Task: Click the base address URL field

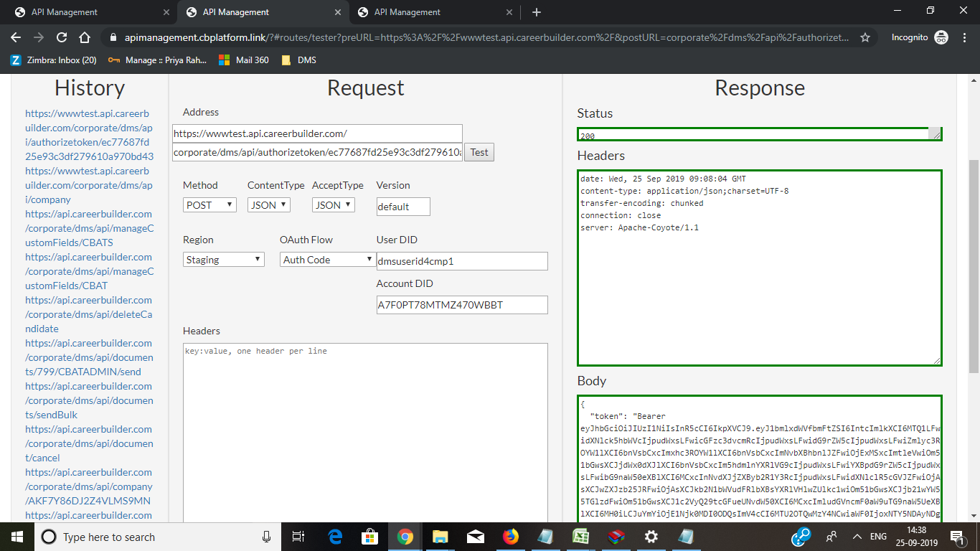Action: tap(317, 133)
